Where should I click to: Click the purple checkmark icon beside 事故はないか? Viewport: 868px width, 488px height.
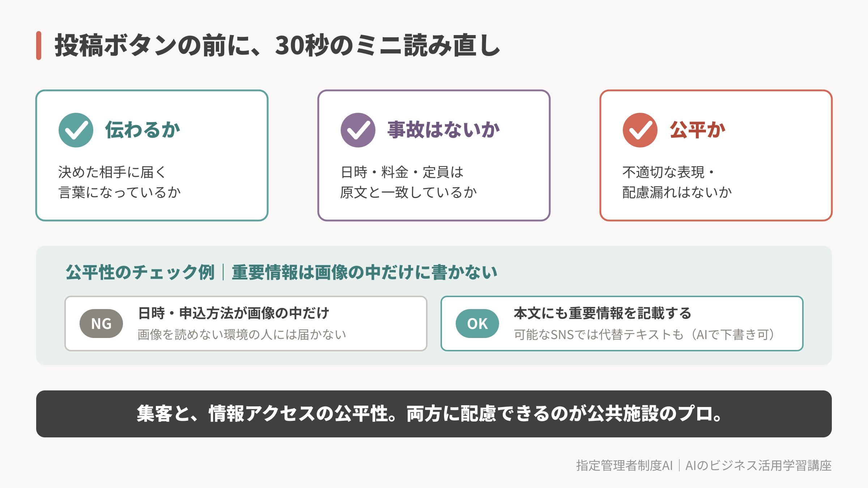tap(358, 130)
